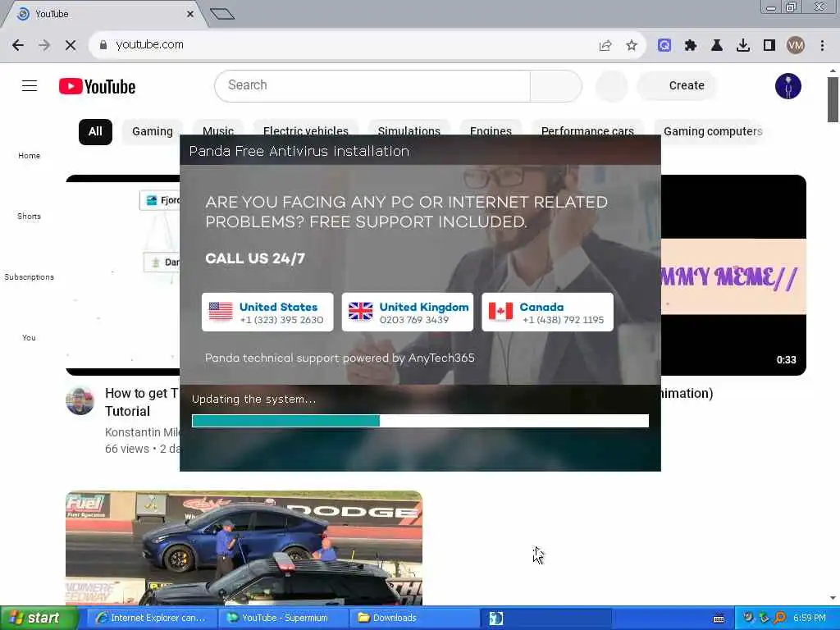Open the Windows start button
Image resolution: width=840 pixels, height=630 pixels.
pos(39,618)
